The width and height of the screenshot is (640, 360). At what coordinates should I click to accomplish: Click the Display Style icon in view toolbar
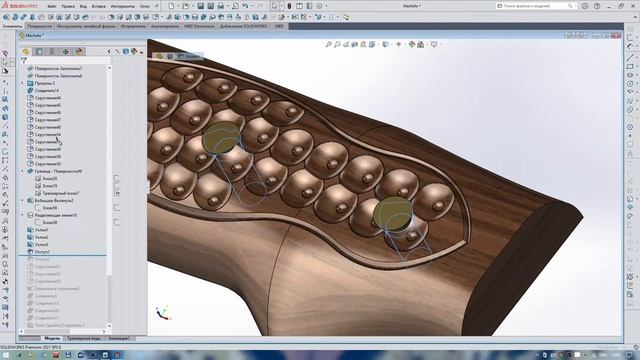pyautogui.click(x=385, y=44)
